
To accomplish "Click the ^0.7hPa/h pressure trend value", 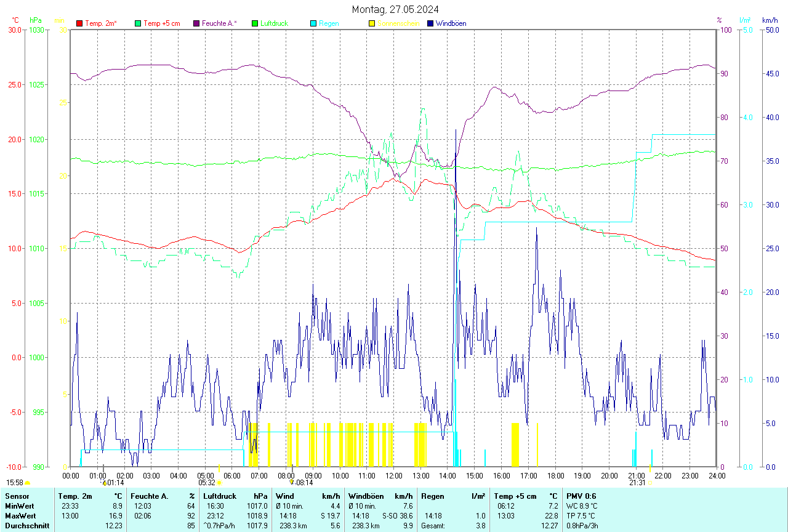I will pos(220,526).
